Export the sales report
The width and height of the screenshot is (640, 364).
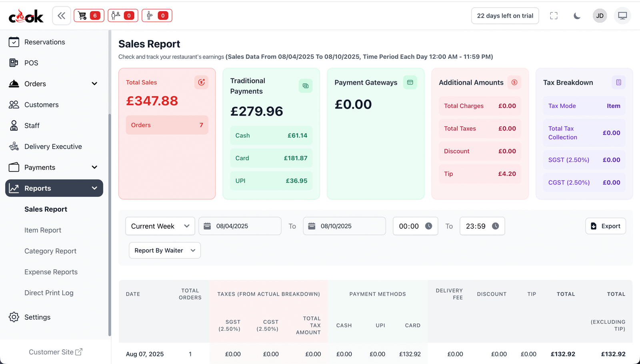tap(605, 226)
